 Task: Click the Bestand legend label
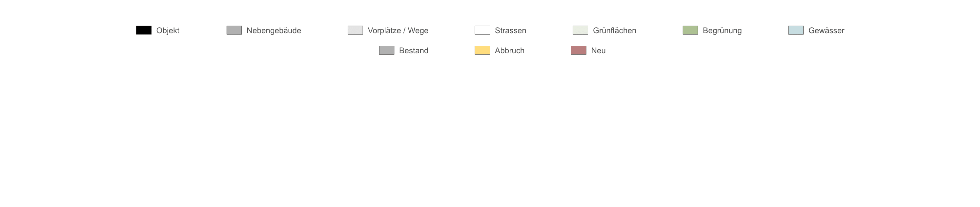tap(414, 51)
